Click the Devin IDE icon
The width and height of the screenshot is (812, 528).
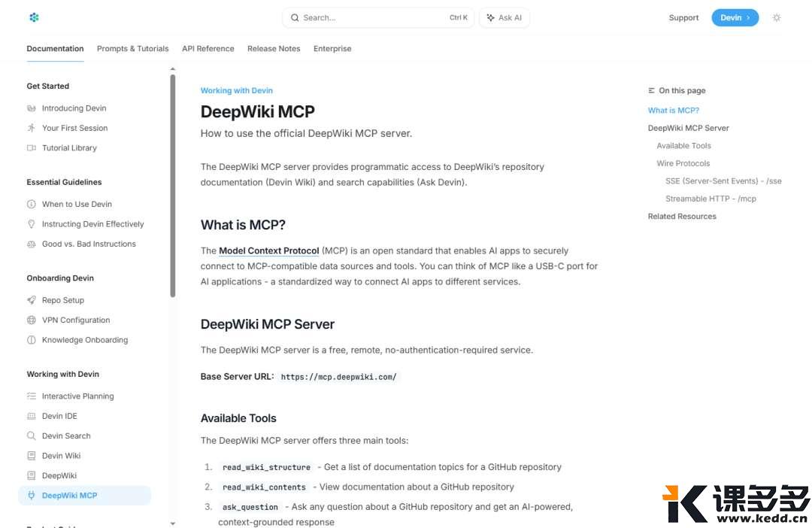(x=32, y=416)
